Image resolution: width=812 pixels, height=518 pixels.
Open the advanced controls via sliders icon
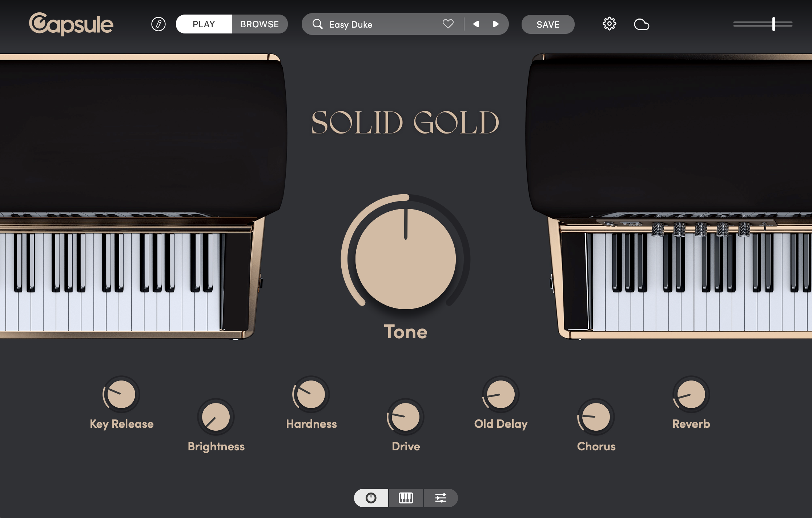click(441, 498)
